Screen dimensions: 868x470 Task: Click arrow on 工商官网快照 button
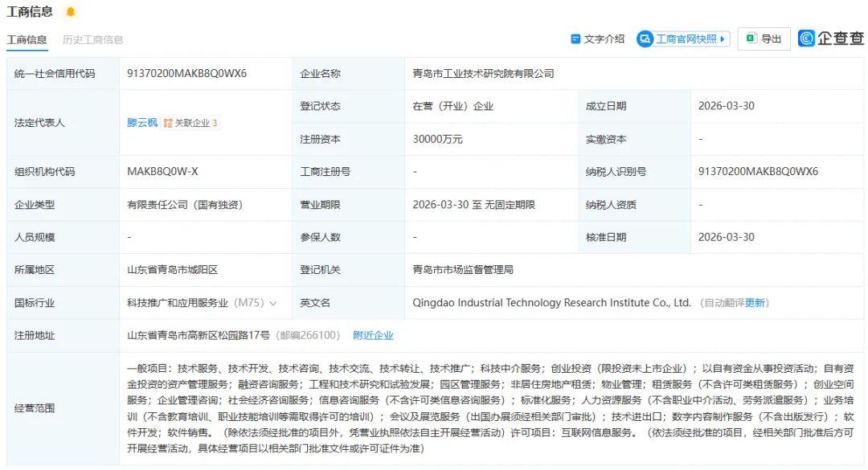[x=723, y=39]
